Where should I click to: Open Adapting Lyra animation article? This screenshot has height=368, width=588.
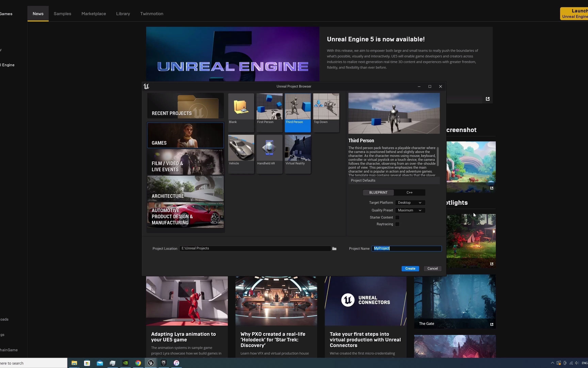(x=183, y=337)
